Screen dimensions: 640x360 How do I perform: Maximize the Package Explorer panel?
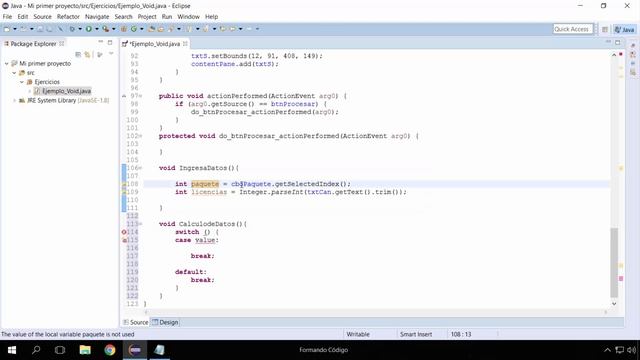coord(110,42)
